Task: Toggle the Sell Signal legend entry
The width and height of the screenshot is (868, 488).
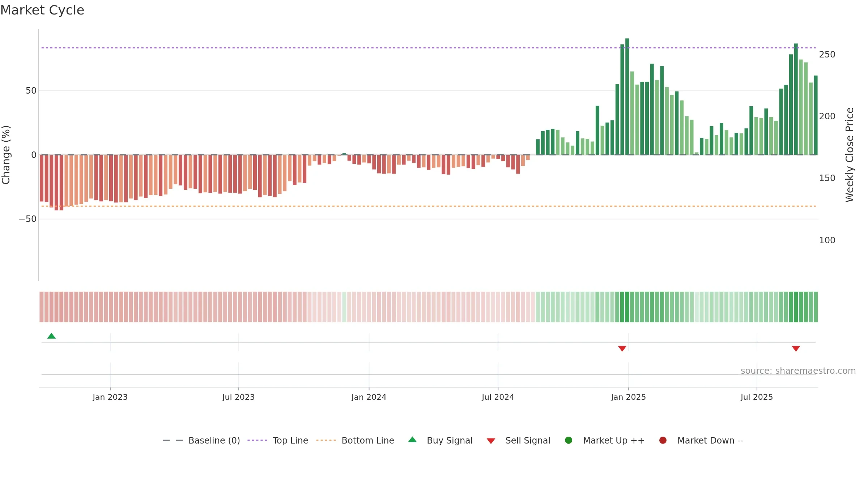Action: click(x=518, y=440)
